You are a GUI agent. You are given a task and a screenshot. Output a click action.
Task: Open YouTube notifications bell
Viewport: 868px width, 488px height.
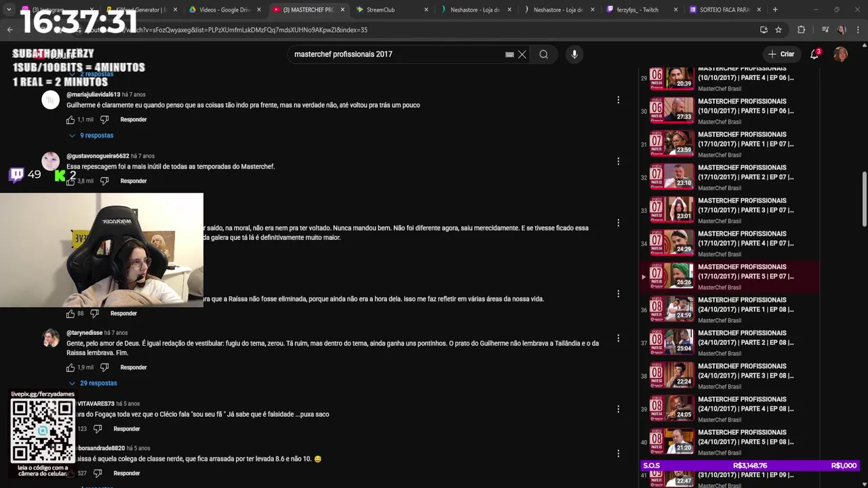(814, 54)
